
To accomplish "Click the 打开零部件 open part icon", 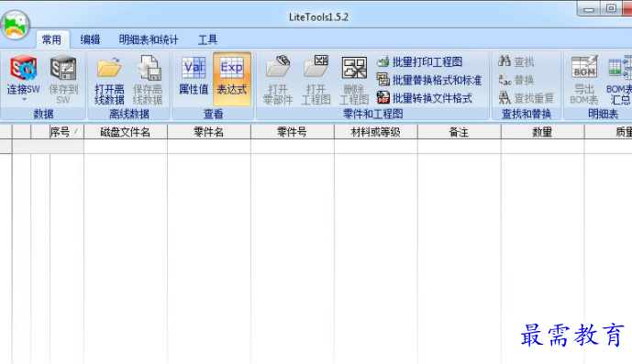I will click(x=278, y=68).
